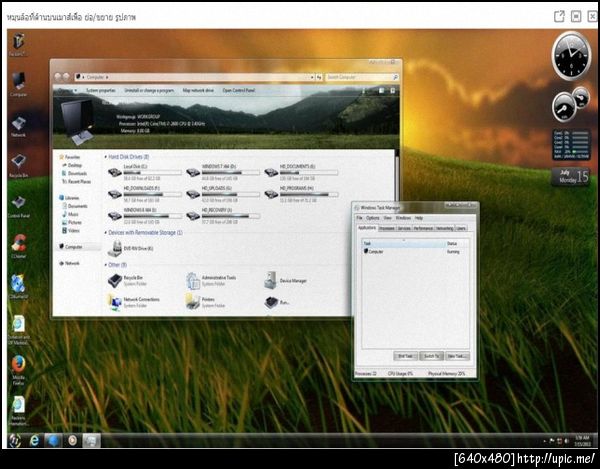Click the End Task button

point(406,356)
